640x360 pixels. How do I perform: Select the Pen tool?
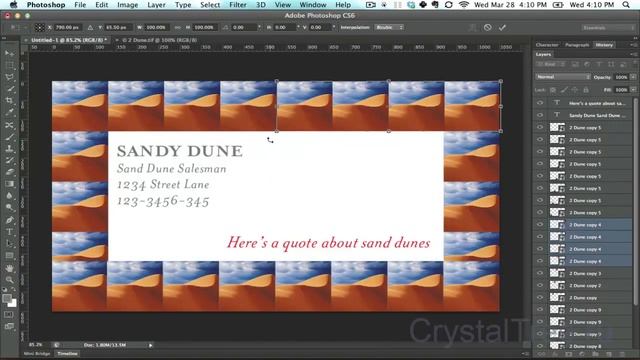coord(9,220)
